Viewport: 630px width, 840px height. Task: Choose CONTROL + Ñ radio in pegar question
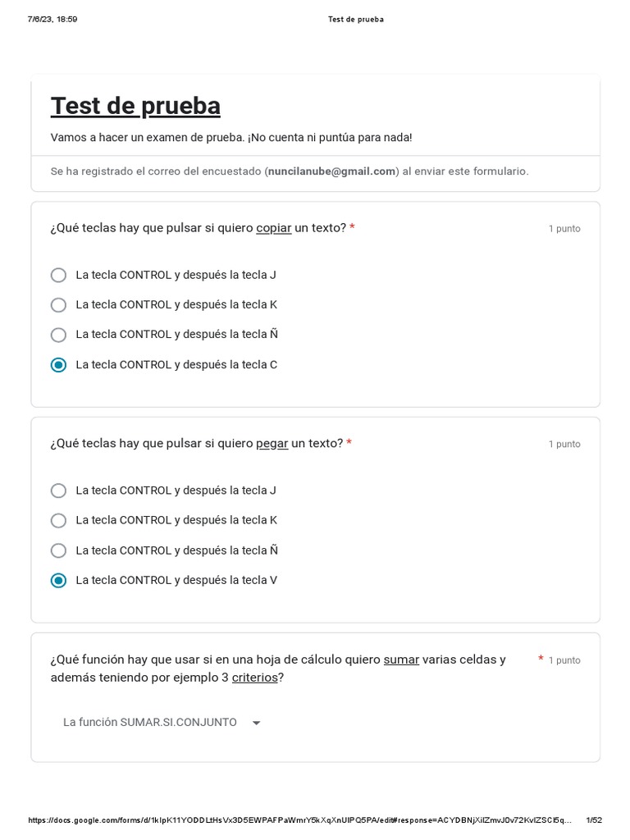point(58,550)
